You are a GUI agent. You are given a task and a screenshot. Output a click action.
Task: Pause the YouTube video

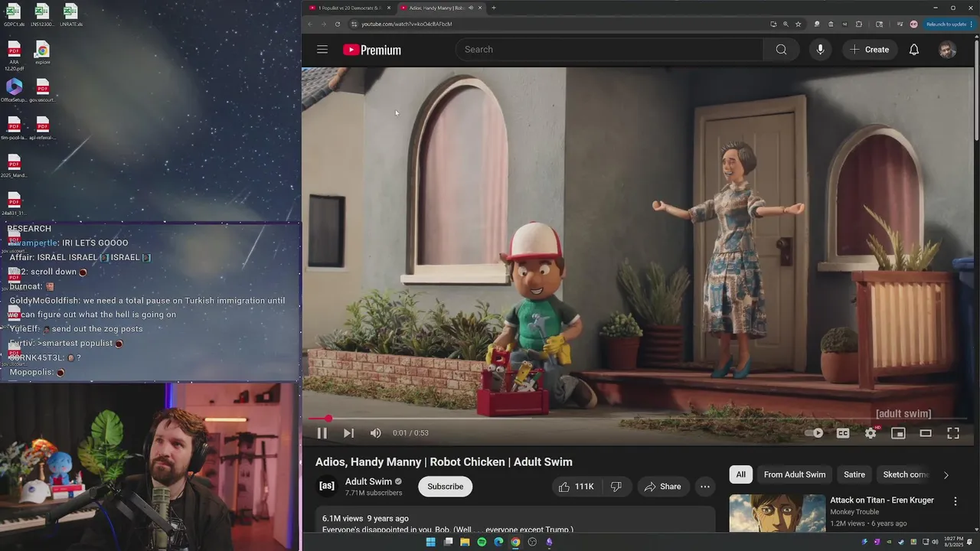[x=322, y=433]
